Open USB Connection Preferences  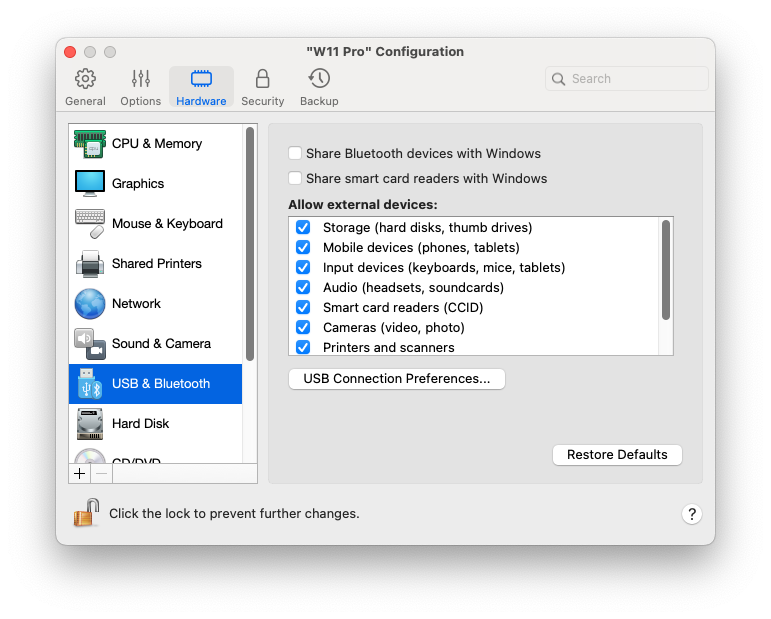click(x=397, y=379)
